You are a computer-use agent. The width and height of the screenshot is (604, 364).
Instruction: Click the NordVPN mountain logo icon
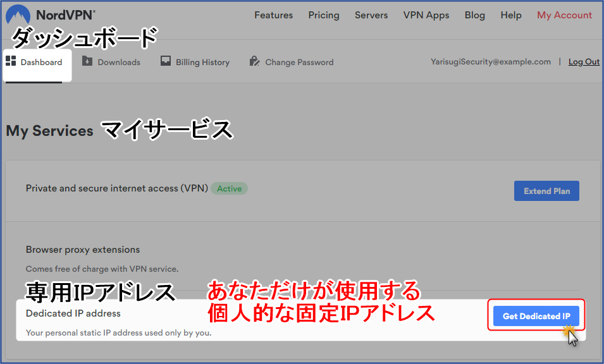[18, 15]
